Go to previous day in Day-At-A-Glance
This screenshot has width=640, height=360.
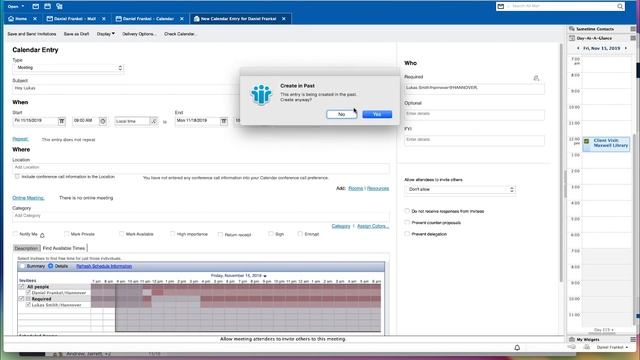(x=578, y=48)
